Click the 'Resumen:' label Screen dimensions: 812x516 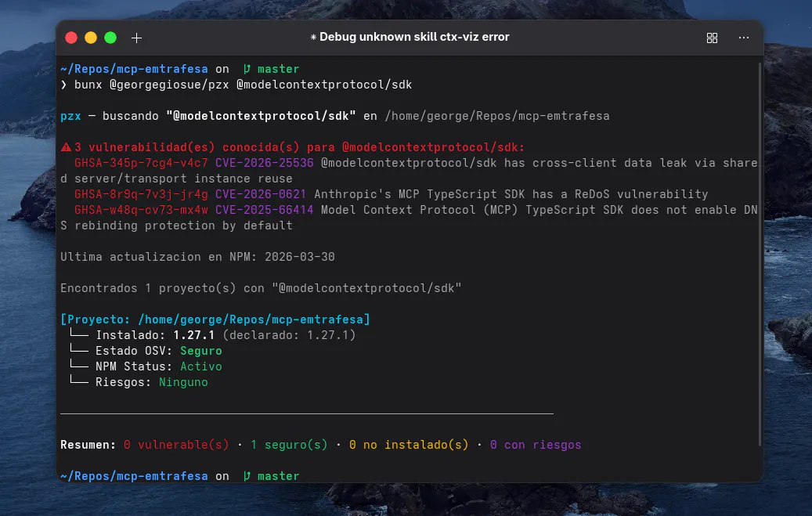click(88, 445)
